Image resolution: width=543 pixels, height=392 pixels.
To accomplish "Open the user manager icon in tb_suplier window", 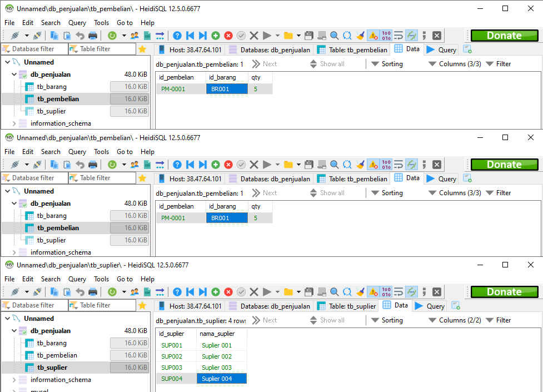I will 134,292.
